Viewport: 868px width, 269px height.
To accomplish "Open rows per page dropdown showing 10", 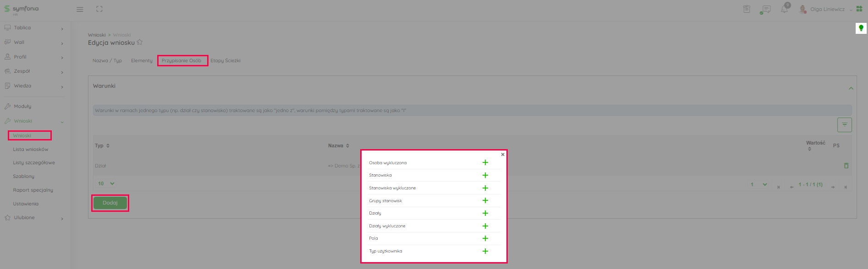I will click(x=106, y=183).
